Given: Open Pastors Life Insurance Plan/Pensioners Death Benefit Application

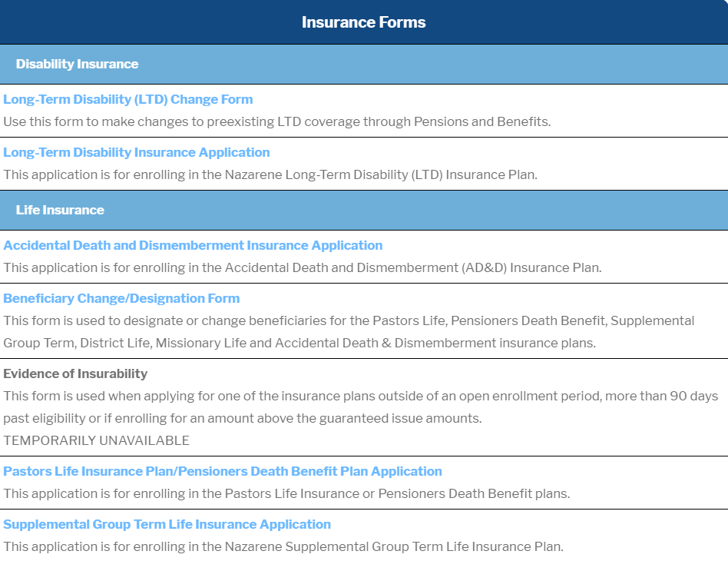Looking at the screenshot, I should 223,471.
